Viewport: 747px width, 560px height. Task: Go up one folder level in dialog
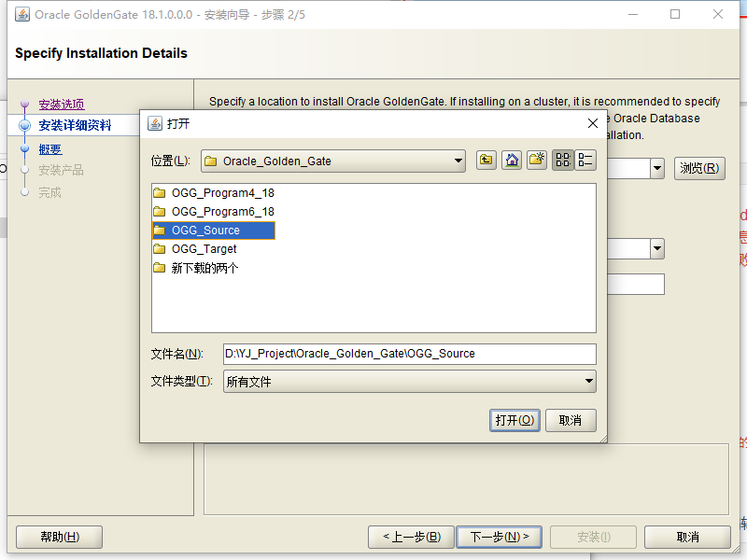point(486,160)
